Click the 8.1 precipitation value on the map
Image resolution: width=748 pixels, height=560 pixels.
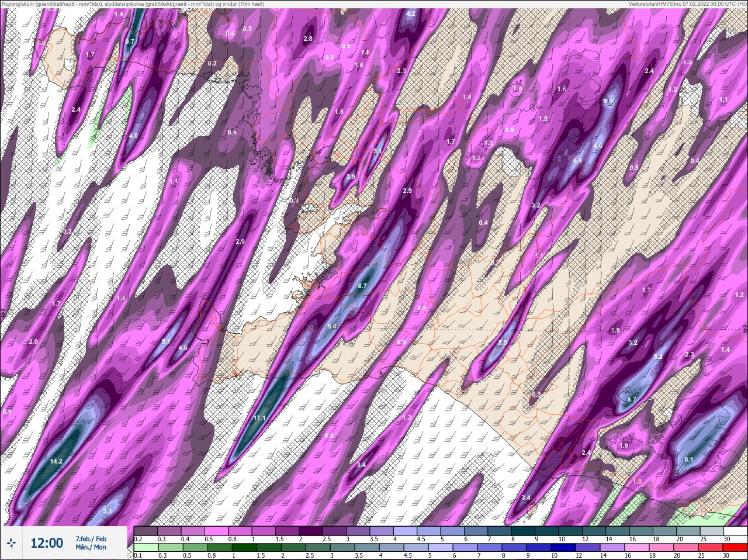(688, 459)
